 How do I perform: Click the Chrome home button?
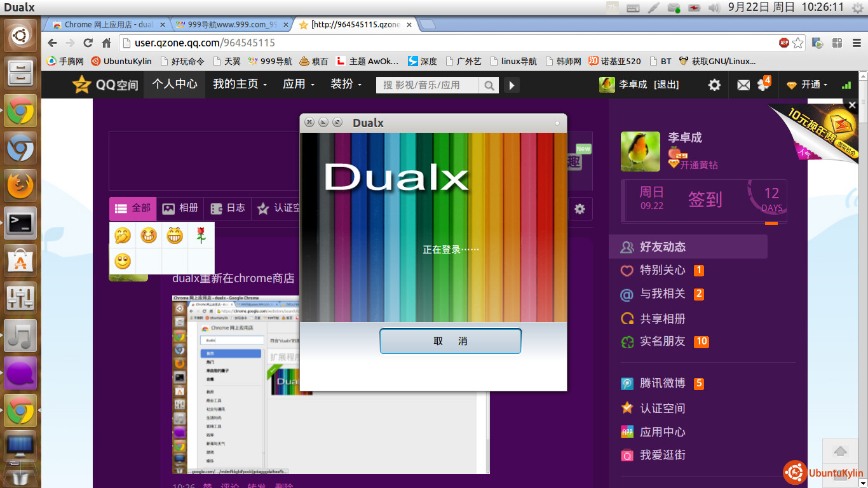tap(106, 43)
